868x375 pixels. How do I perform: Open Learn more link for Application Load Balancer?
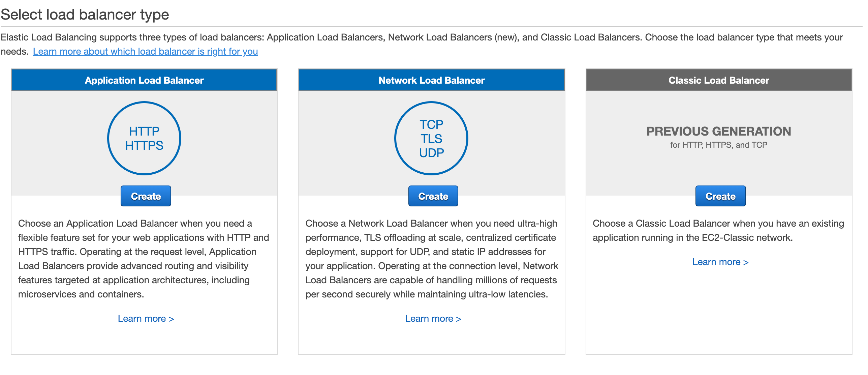point(146,318)
